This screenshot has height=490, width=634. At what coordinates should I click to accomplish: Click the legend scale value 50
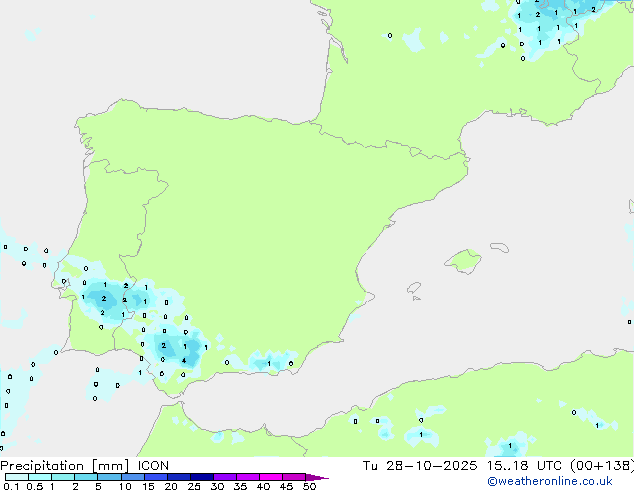(310, 486)
